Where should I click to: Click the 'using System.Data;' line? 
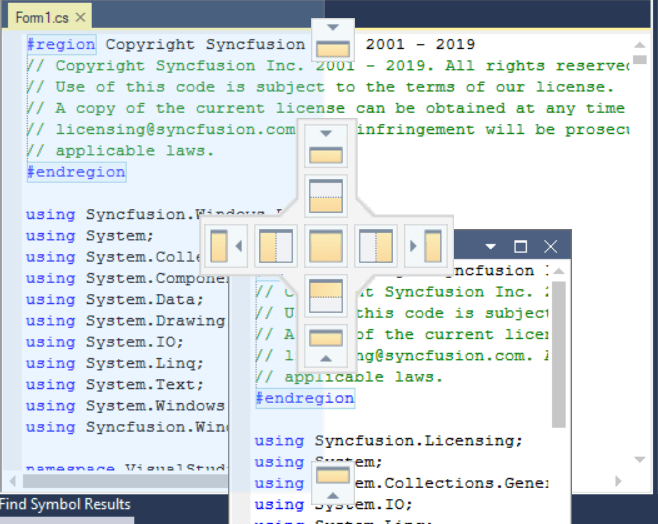click(115, 300)
